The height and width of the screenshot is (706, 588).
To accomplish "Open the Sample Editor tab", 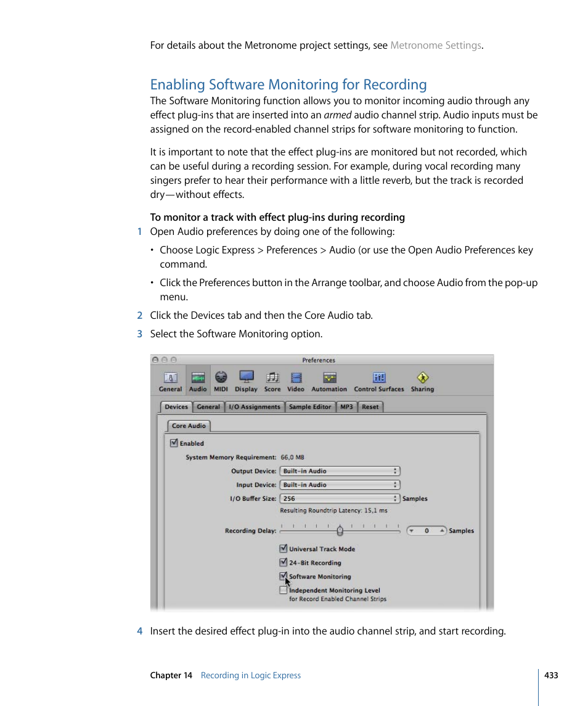I will point(310,406).
